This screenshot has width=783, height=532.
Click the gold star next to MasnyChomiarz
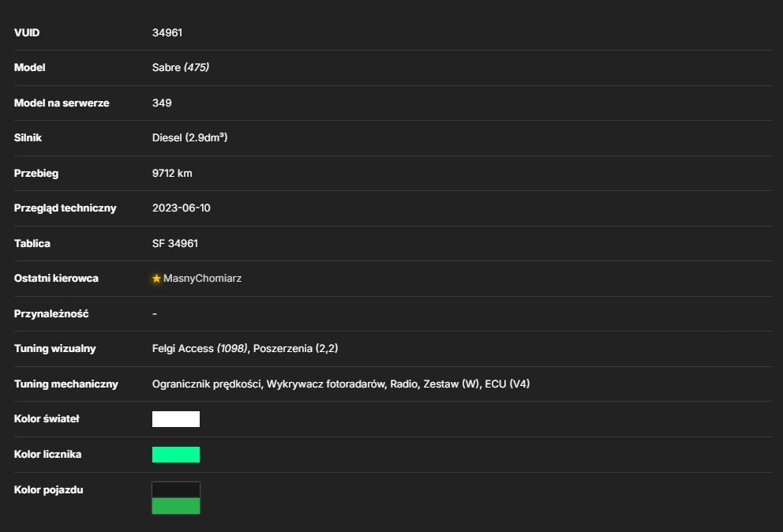coord(156,279)
